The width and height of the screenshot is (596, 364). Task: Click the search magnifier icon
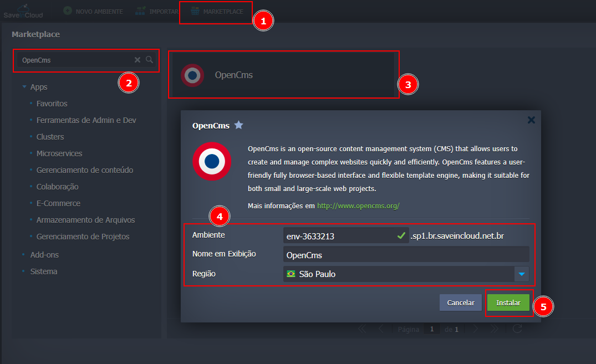149,60
